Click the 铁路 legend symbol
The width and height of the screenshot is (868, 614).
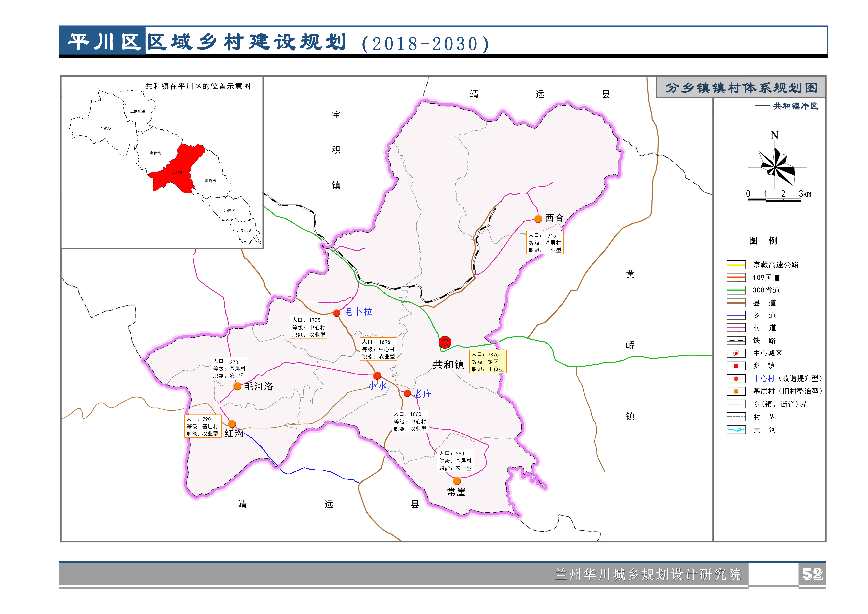736,340
